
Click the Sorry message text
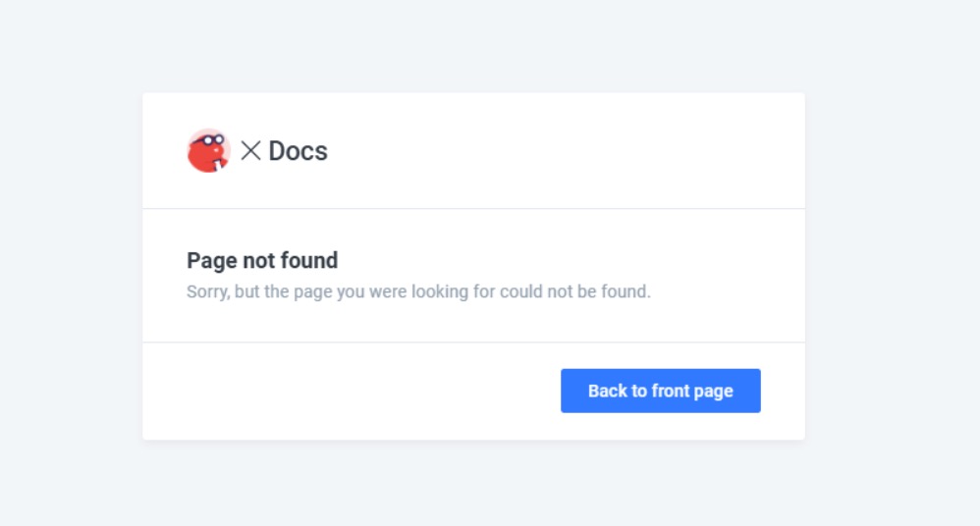pyautogui.click(x=418, y=291)
